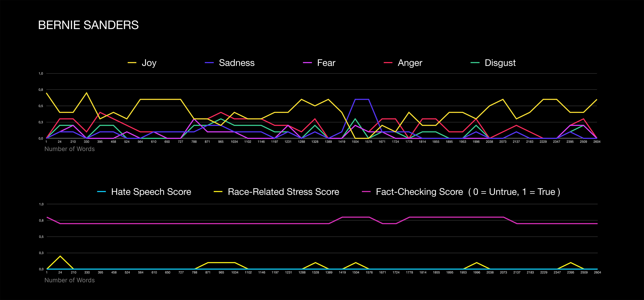The image size is (644, 300).
Task: Click the 0,0 y-axis label on scores chart
Action: 41,269
